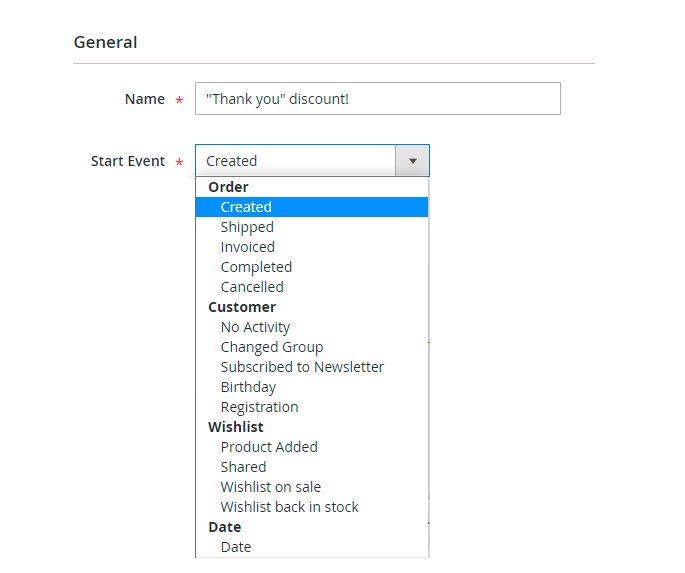
Task: Choose Wishlist back in stock
Action: tap(312, 507)
